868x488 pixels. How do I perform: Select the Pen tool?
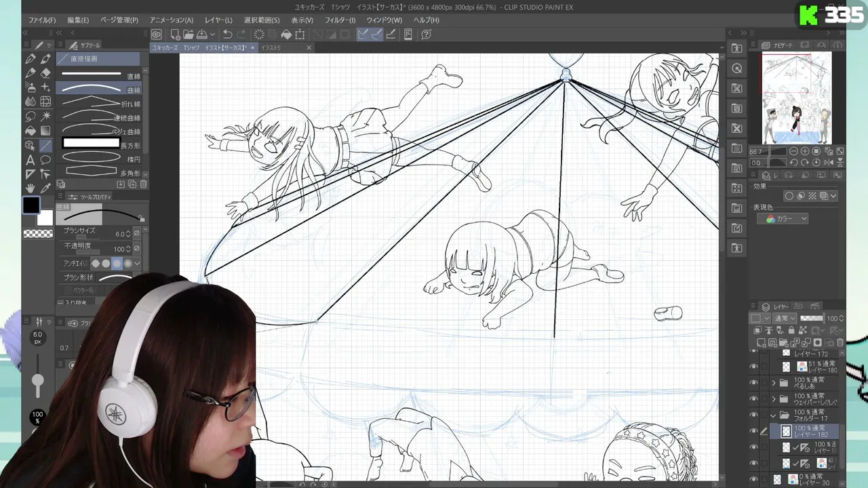tap(31, 59)
